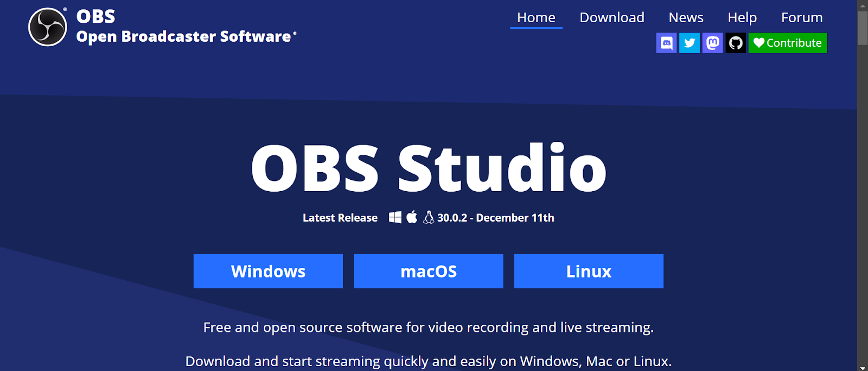
Task: Download OBS Studio for macOS
Action: 429,271
